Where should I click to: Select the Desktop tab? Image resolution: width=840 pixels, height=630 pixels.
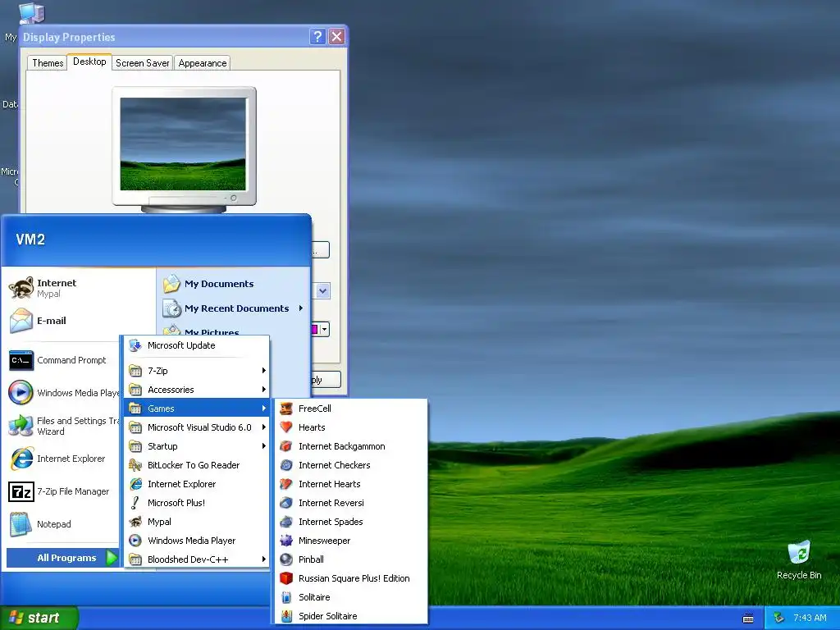click(x=89, y=62)
